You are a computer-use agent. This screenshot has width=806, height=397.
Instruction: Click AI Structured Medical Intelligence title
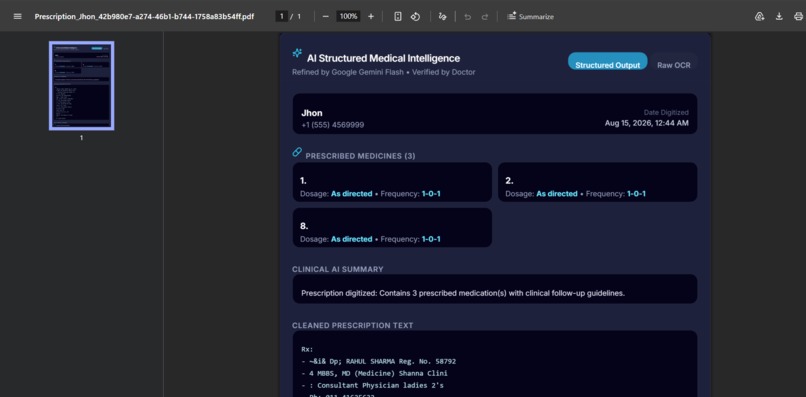tap(383, 58)
